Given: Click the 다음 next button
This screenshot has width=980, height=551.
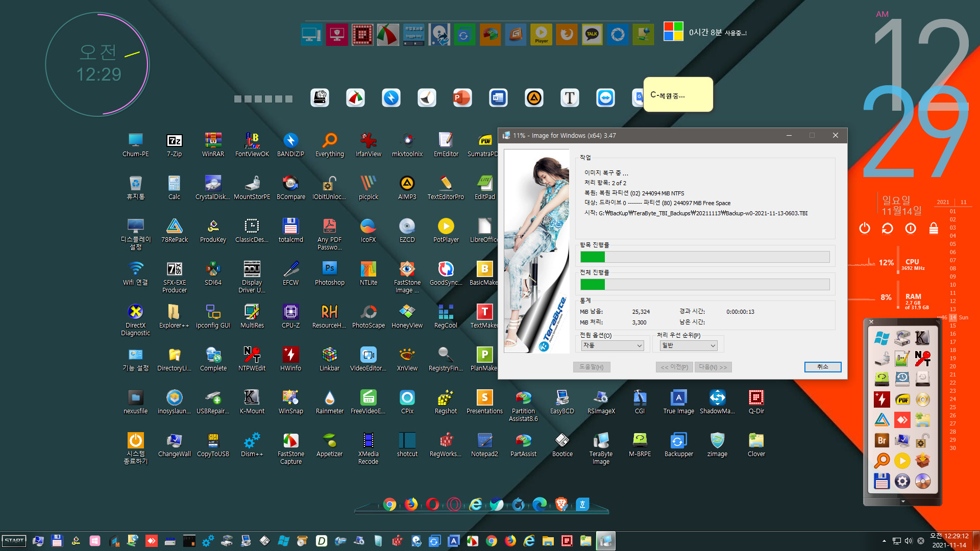Looking at the screenshot, I should tap(713, 367).
